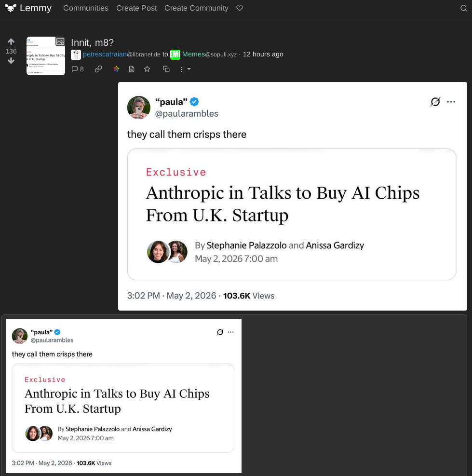This screenshot has height=476, width=472.
Task: Save post with star icon
Action: (x=147, y=69)
